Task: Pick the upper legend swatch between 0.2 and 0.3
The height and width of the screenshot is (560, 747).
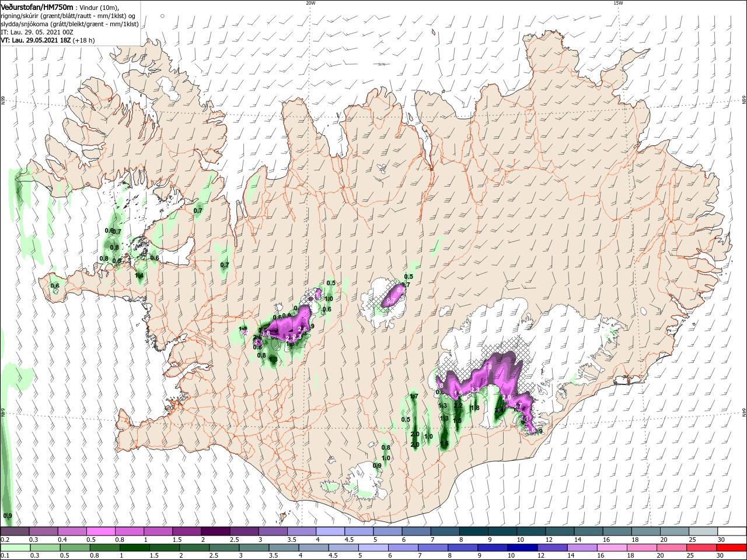Action: point(15,531)
